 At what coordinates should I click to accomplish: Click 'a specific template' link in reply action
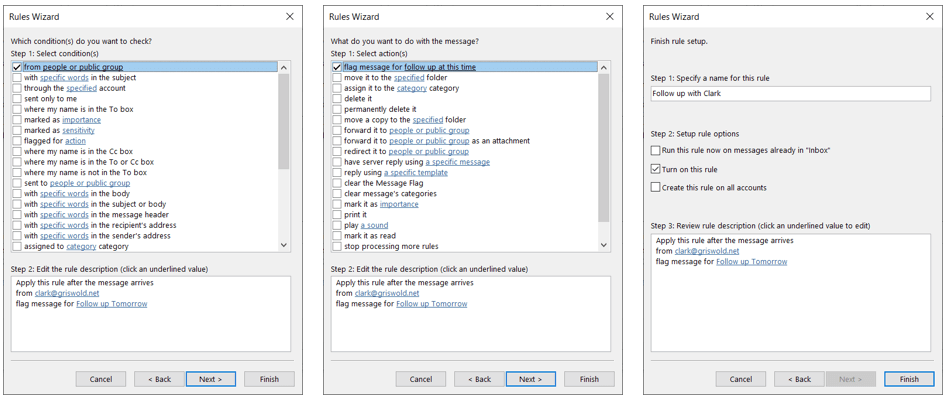[416, 172]
